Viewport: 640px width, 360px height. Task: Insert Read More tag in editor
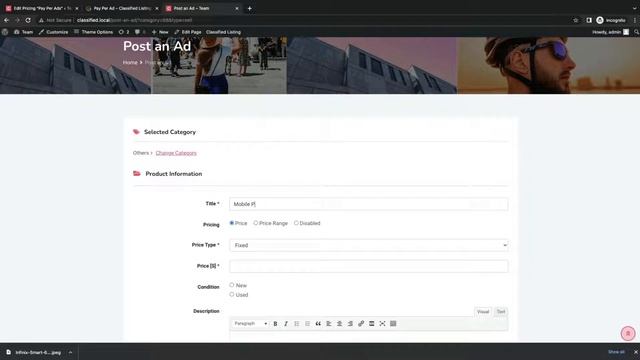pos(371,324)
